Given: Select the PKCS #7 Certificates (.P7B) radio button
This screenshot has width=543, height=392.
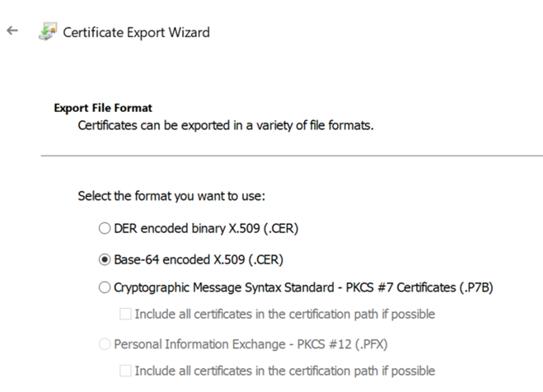Looking at the screenshot, I should click(104, 287).
